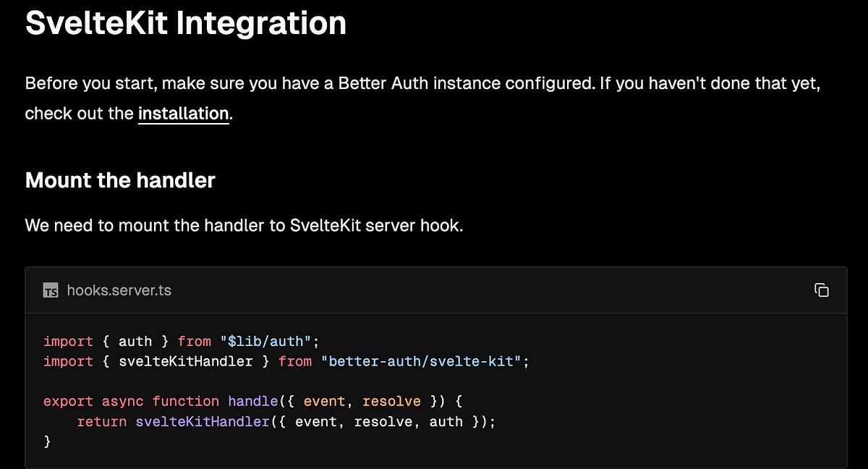
Task: Select the handle function declaration line
Action: (253, 401)
